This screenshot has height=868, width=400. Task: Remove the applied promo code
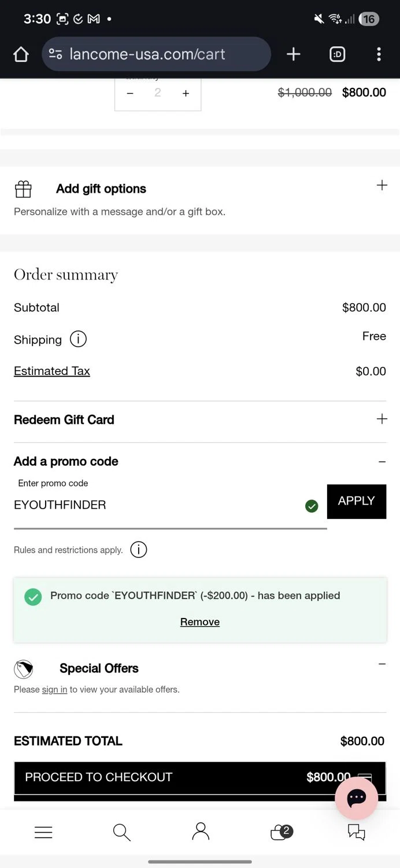pyautogui.click(x=200, y=622)
